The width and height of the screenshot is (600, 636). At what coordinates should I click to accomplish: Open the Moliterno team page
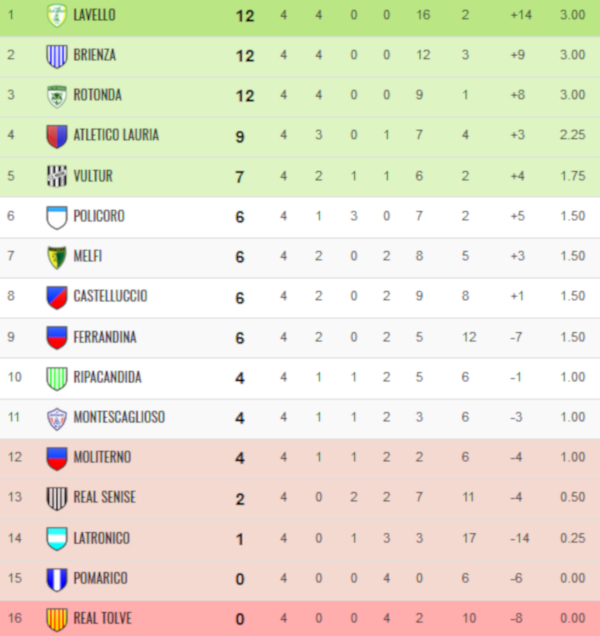point(102,458)
